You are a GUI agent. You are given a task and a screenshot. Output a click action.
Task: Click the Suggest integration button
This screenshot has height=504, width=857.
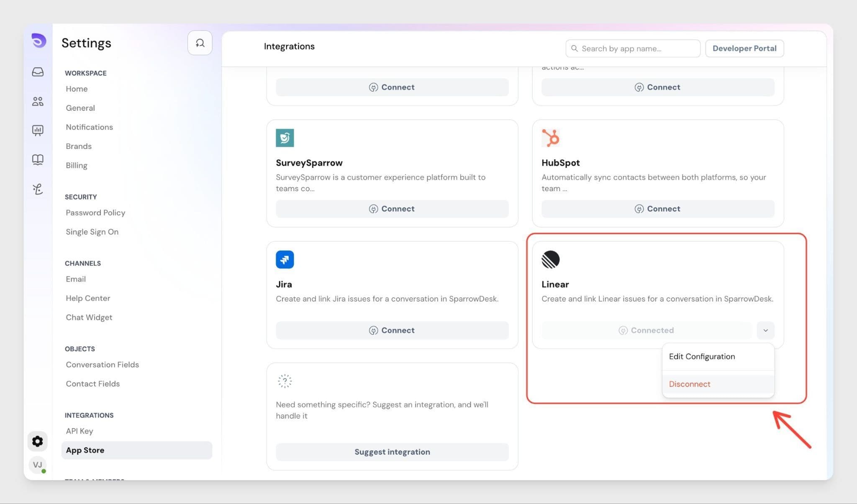point(392,452)
